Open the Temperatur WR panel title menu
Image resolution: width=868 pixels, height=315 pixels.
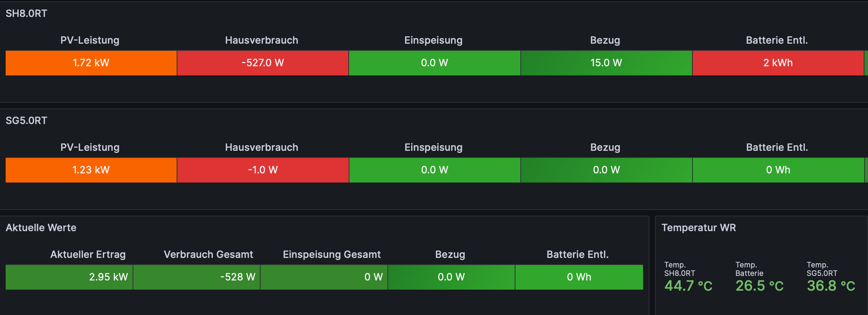[698, 228]
